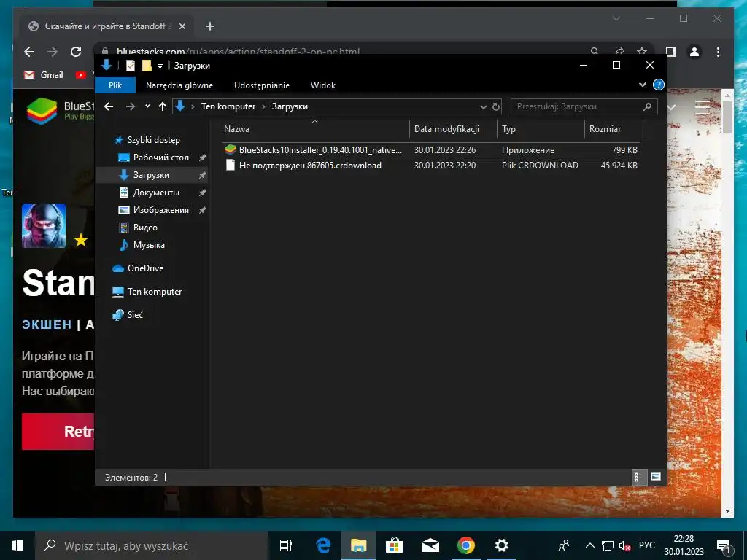Launch Microsoft Edge from taskbar

pos(323,545)
